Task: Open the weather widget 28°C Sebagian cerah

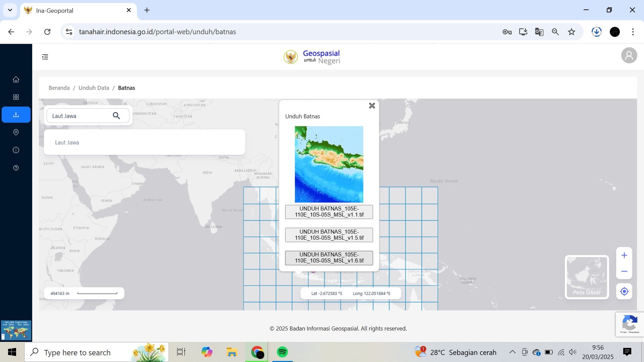Action: [x=455, y=352]
